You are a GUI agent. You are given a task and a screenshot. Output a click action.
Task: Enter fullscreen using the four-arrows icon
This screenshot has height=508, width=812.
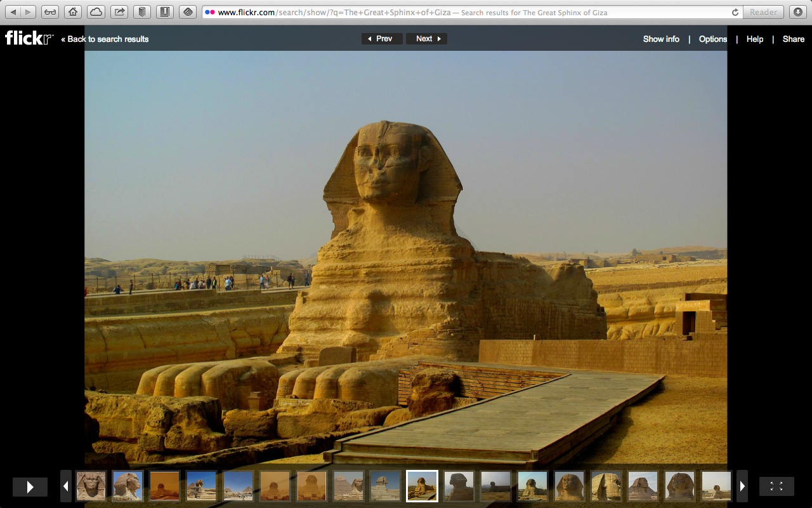coord(776,486)
